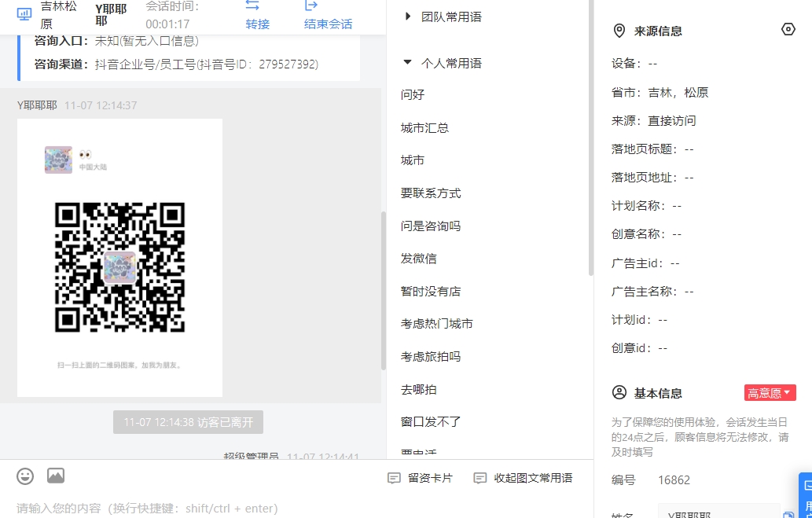Select the 城市 quick phrase
Screen dimensions: 812x518
click(x=413, y=160)
